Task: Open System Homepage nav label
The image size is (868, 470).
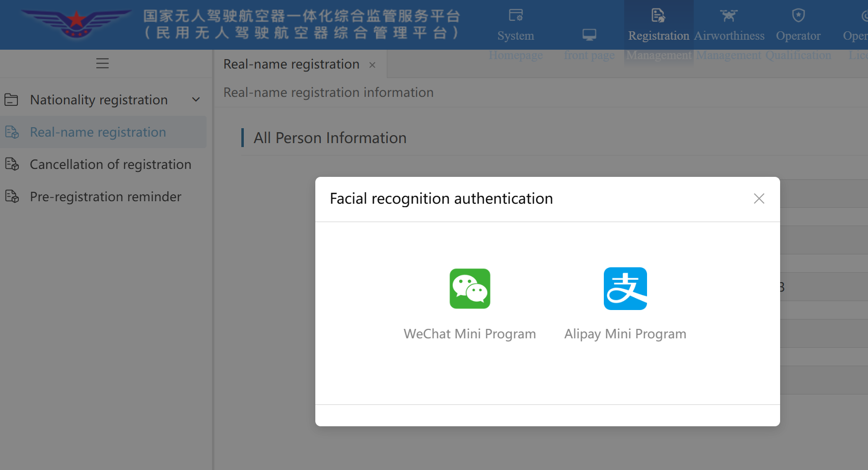Action: point(516,45)
